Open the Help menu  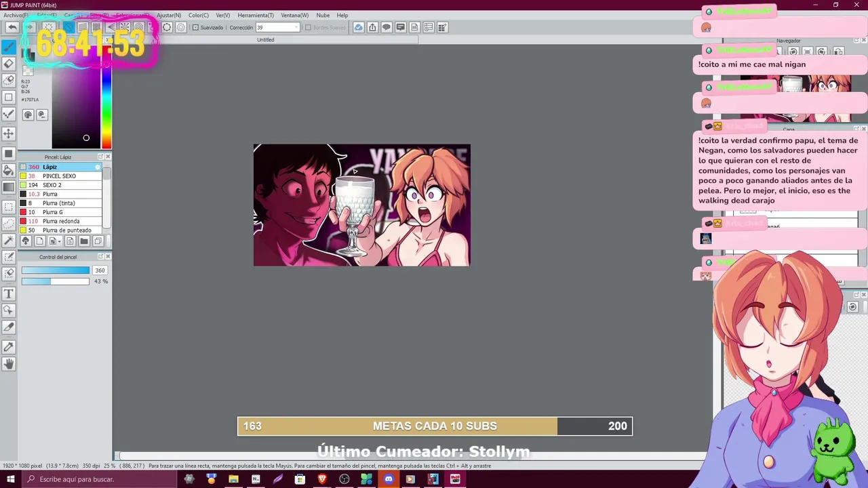(x=342, y=15)
